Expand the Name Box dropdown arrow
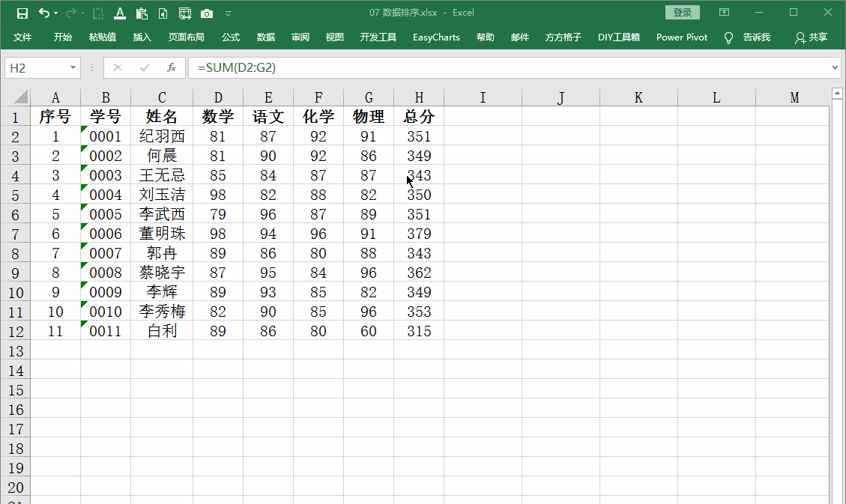Image resolution: width=846 pixels, height=504 pixels. tap(73, 68)
